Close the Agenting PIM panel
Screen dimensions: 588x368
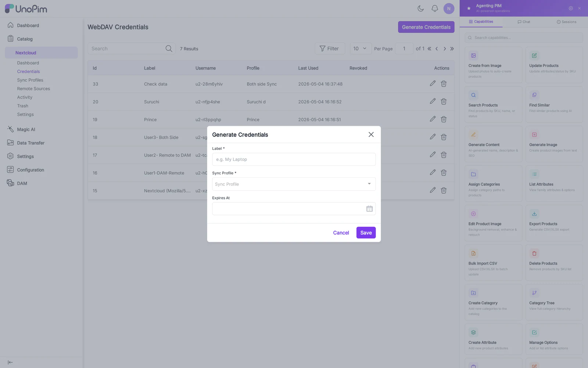[x=580, y=8]
